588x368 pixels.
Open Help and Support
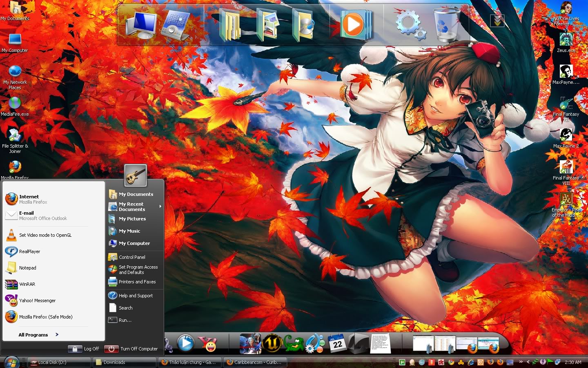point(135,296)
